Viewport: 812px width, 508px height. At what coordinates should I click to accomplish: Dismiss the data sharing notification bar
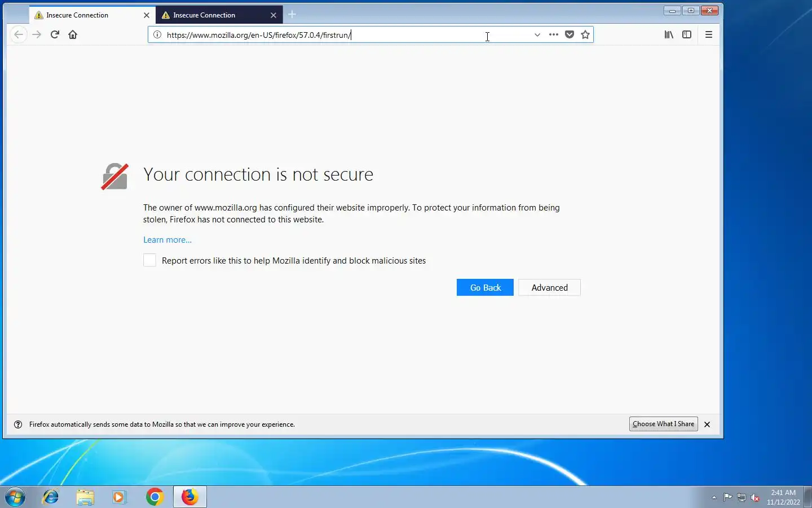pos(707,424)
